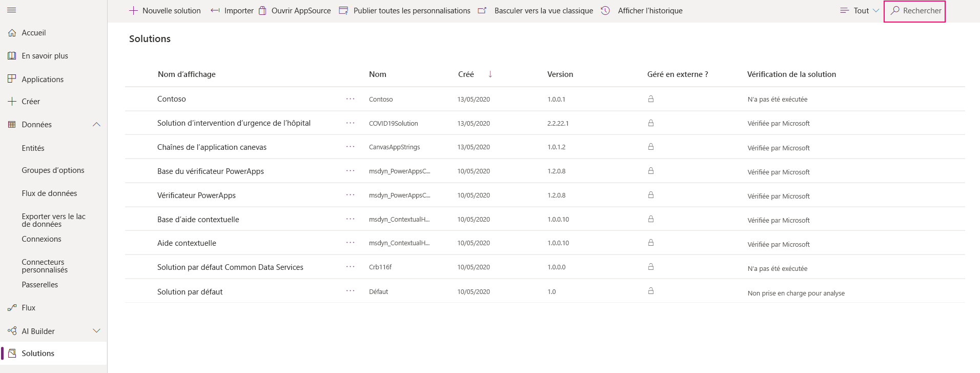Sort by the Créé column header

point(466,74)
